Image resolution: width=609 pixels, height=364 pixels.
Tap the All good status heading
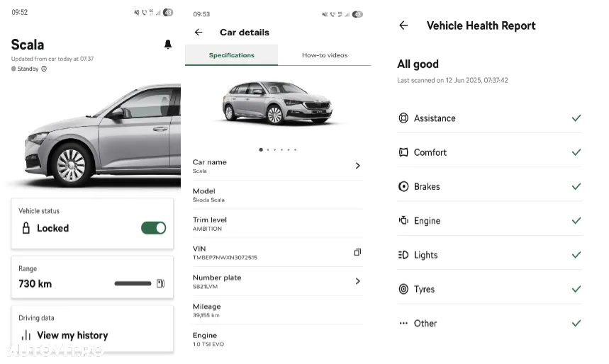[x=418, y=64]
